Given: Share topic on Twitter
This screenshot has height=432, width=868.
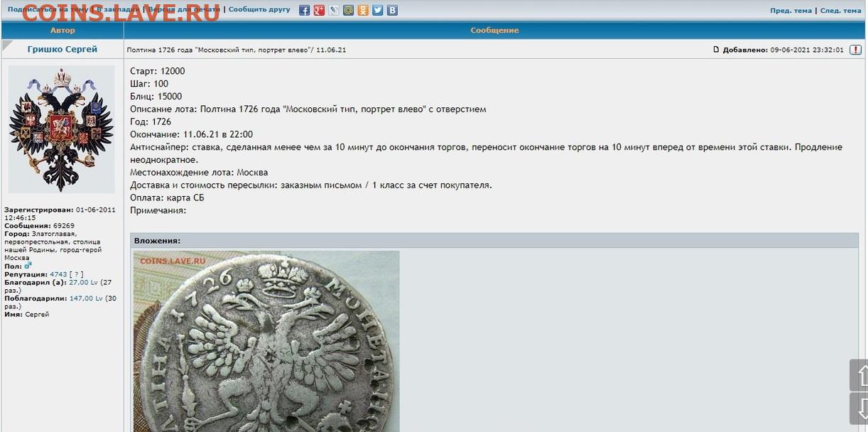Looking at the screenshot, I should (x=377, y=10).
